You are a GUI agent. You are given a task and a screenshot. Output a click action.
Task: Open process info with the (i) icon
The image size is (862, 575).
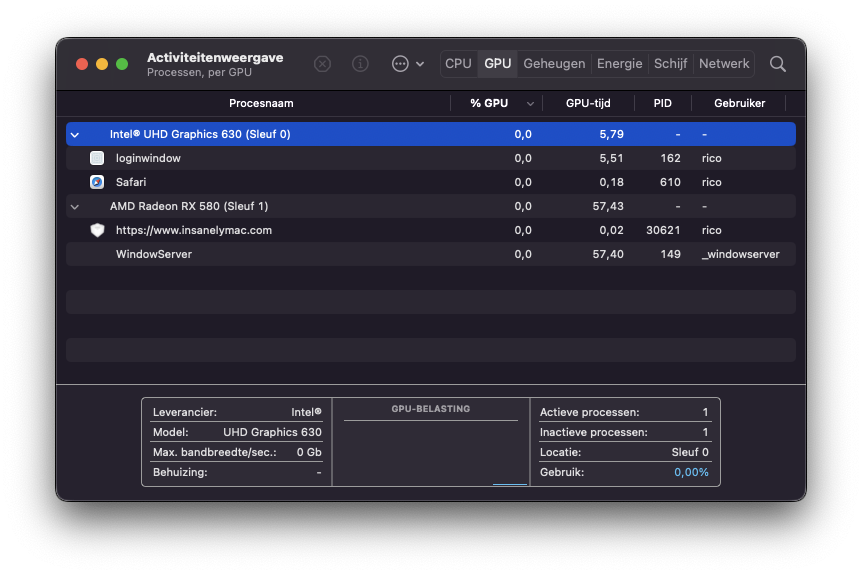[x=360, y=64]
